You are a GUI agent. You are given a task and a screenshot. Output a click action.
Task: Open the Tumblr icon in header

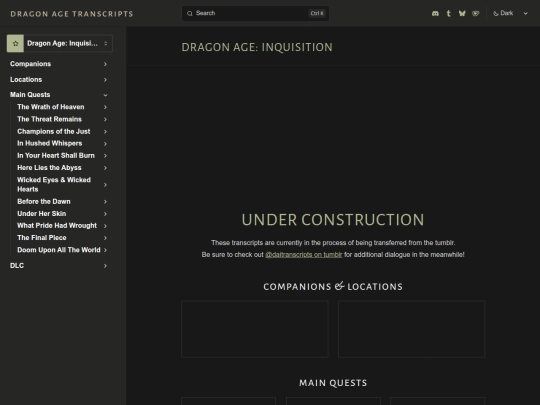tap(448, 13)
